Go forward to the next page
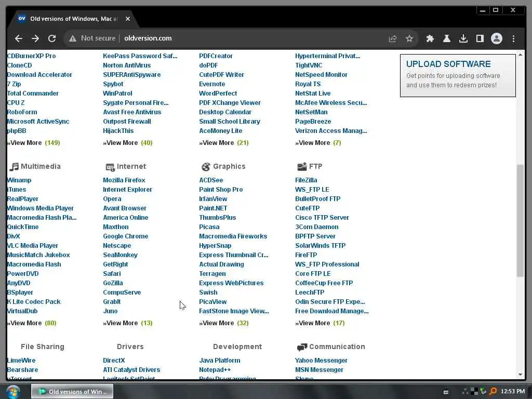This screenshot has width=532, height=399. tap(35, 38)
